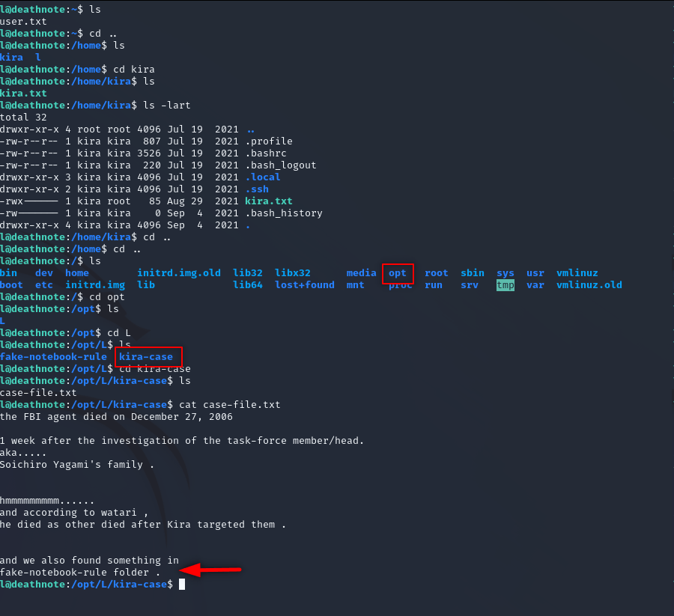Click the 'cd L' command text
674x616 pixels.
tap(119, 333)
